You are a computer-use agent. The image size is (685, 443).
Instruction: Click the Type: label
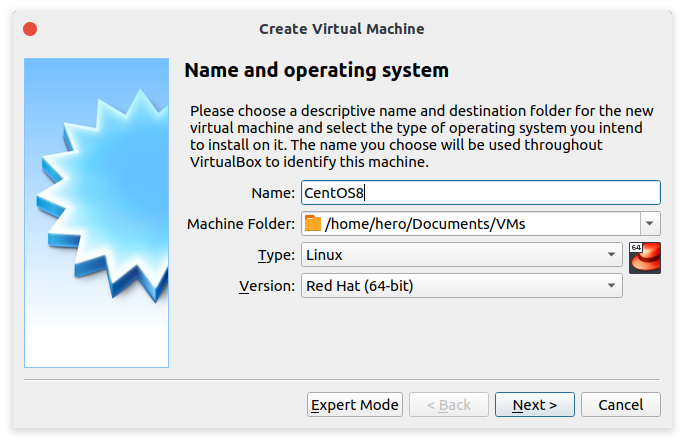(x=277, y=255)
